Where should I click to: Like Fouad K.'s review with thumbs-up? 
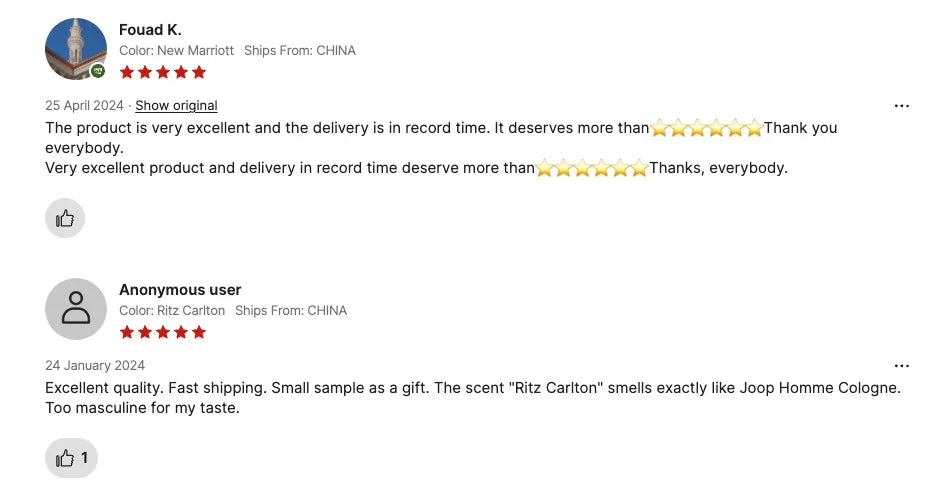click(65, 218)
